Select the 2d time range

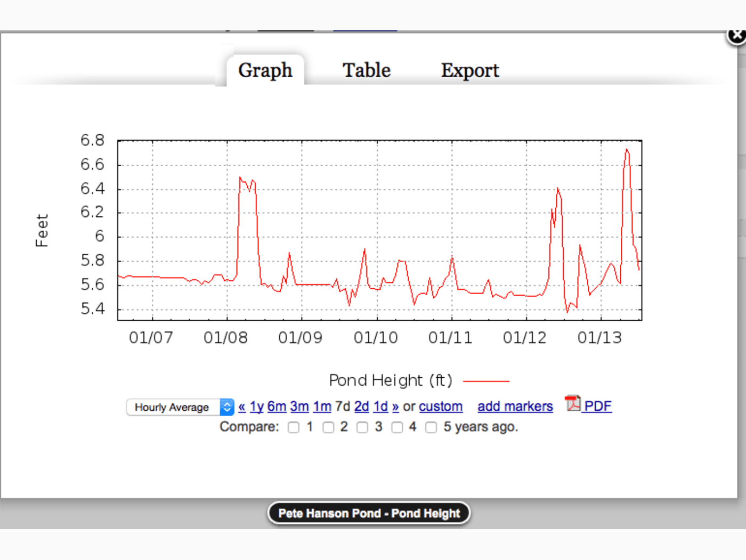point(362,407)
